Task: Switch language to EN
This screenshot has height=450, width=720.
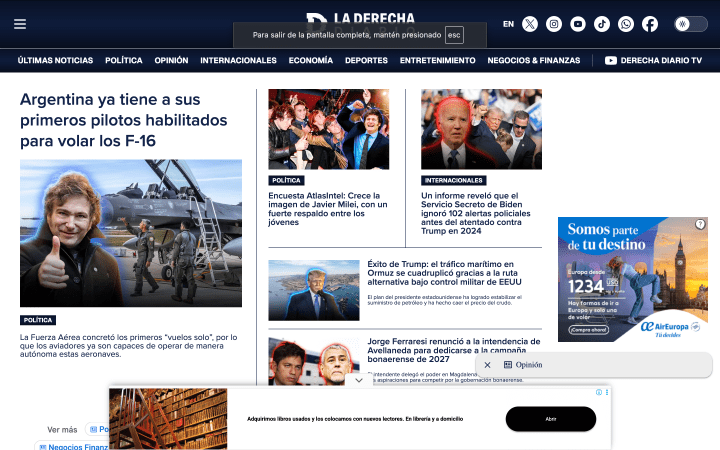Action: (508, 24)
